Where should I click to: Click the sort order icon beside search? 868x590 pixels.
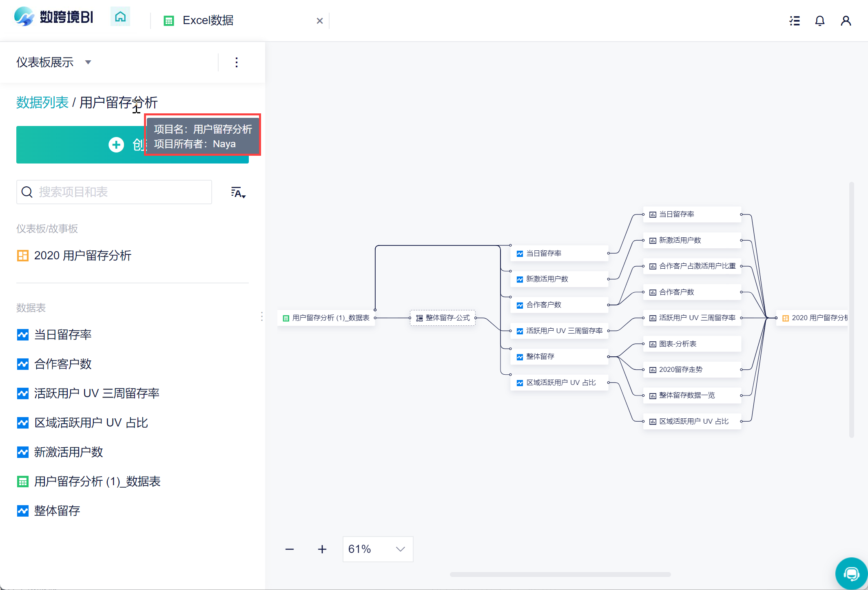pos(238,192)
